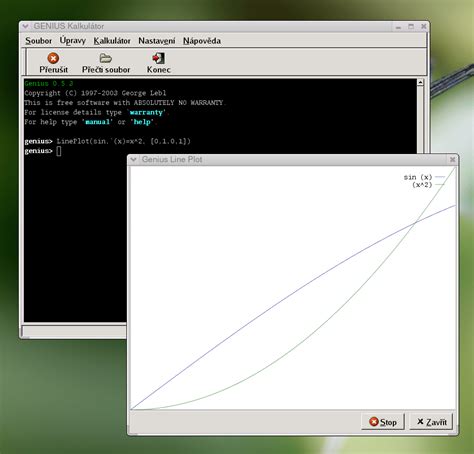474x454 pixels.
Task: Click the Přerušit interrupt icon
Action: click(x=53, y=58)
